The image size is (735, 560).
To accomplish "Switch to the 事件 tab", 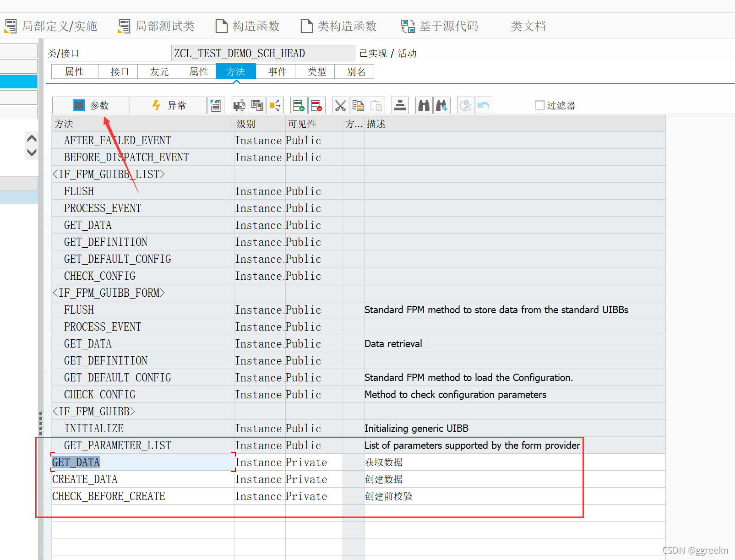I will pyautogui.click(x=276, y=72).
